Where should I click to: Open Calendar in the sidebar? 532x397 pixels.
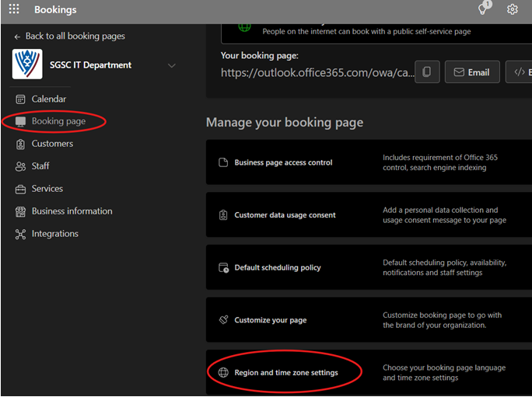coord(48,99)
